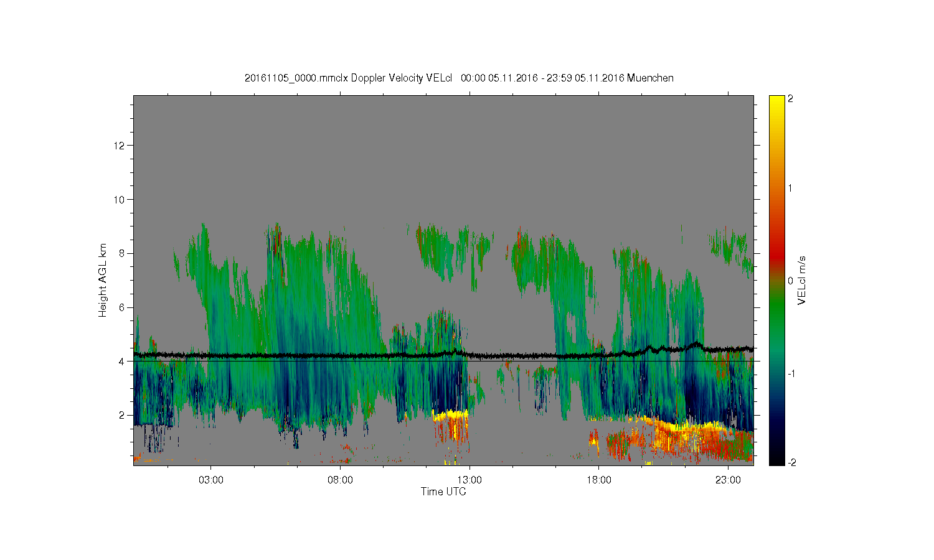Click the 'Time UTC' axis label
The width and height of the screenshot is (934, 560).
(x=443, y=492)
